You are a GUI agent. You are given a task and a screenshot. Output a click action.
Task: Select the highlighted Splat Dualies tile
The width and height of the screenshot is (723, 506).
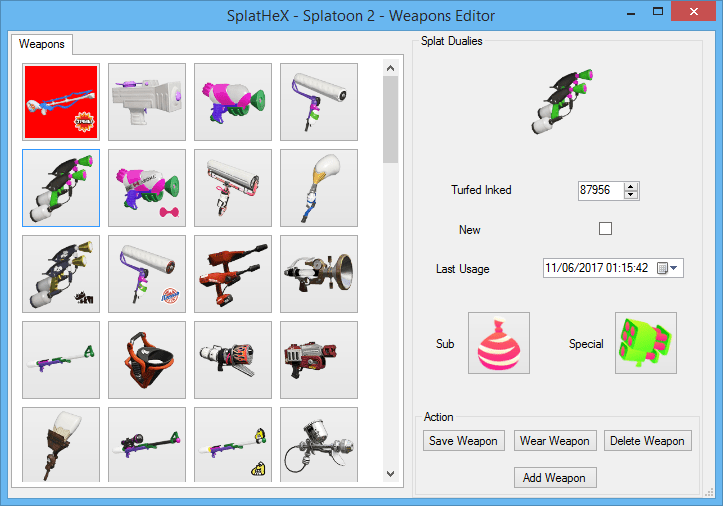click(61, 188)
